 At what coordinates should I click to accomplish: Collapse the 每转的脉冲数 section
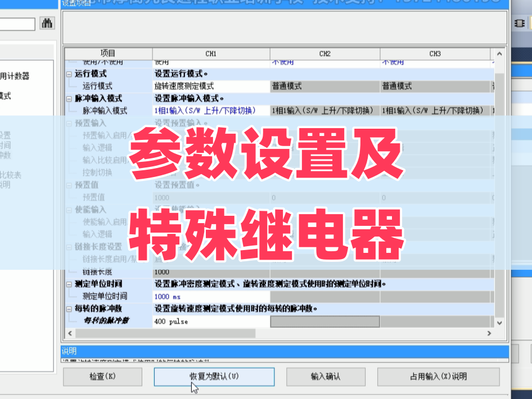pos(69,309)
